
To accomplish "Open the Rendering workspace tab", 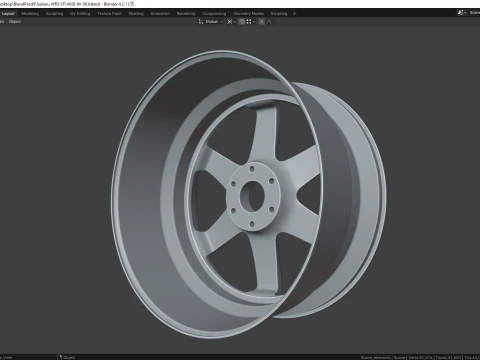I will (186, 14).
